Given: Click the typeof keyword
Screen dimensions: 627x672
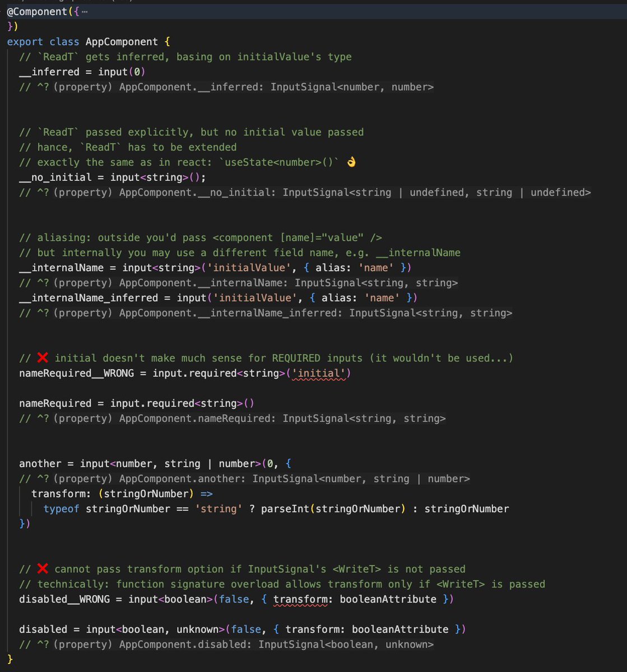Looking at the screenshot, I should click(x=62, y=509).
